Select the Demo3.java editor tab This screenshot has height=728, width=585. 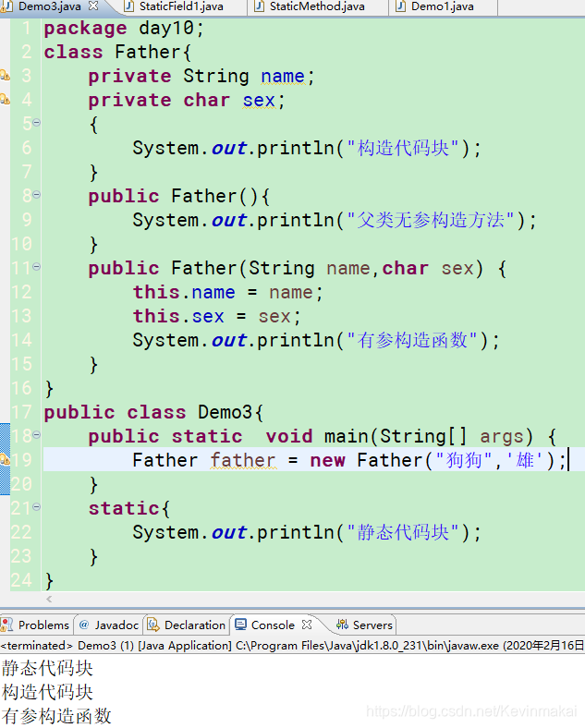50,6
